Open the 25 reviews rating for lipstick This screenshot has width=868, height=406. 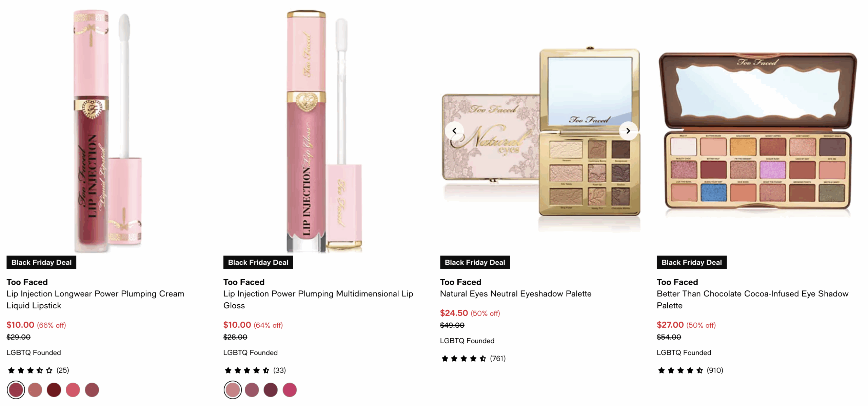pos(38,370)
